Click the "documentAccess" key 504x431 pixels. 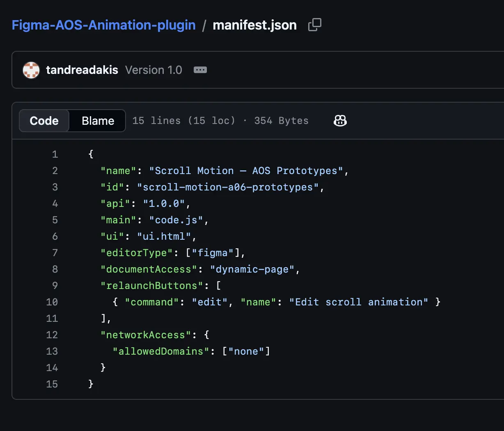click(149, 269)
